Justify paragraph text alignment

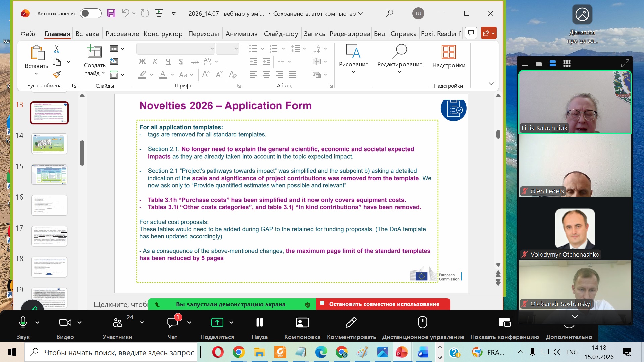(x=292, y=74)
